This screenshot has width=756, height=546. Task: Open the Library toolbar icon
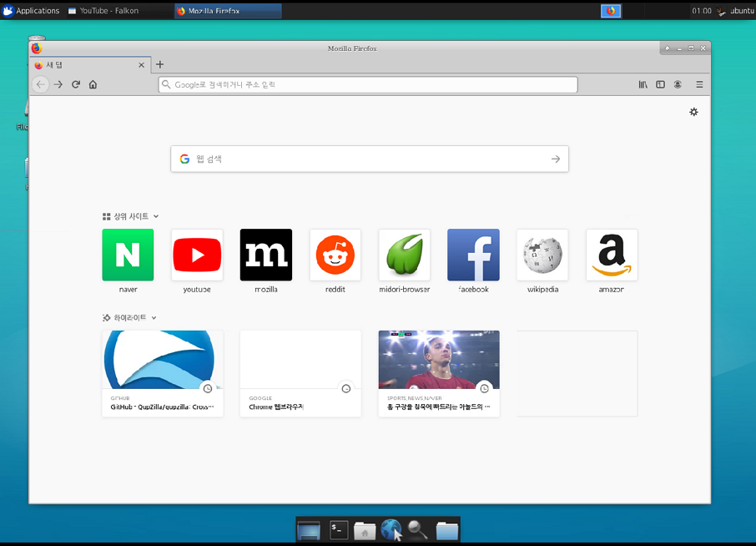tap(643, 84)
